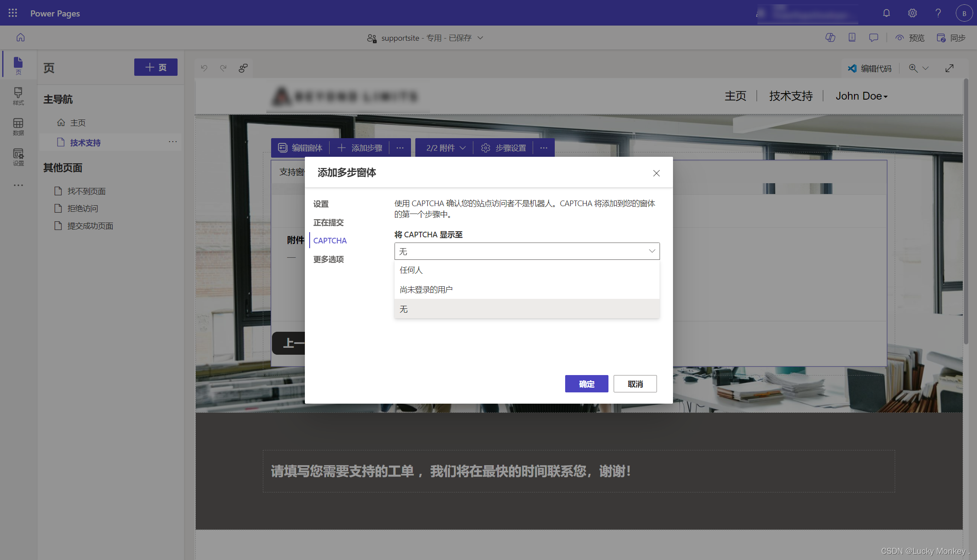Click the + 页 add page button
The width and height of the screenshot is (977, 560).
[155, 67]
